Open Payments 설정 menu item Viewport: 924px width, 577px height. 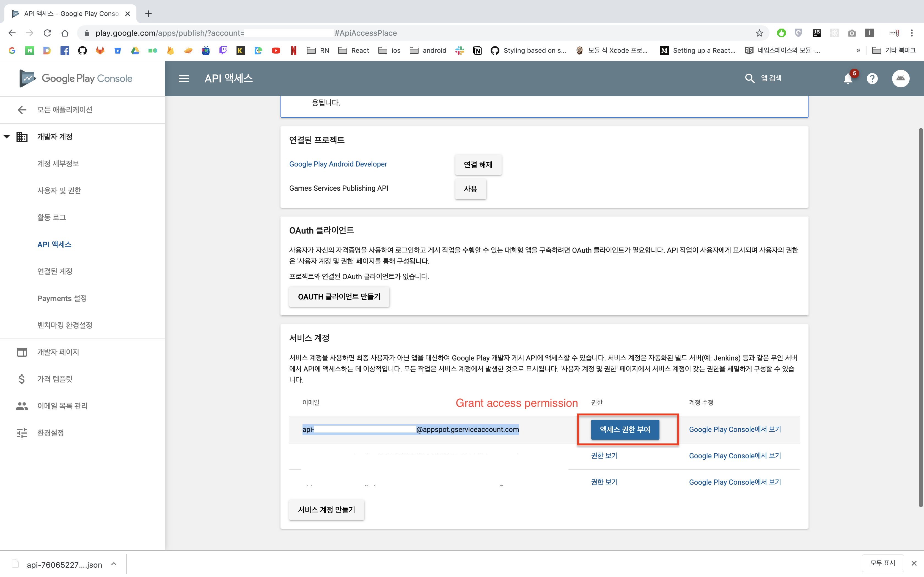click(62, 298)
